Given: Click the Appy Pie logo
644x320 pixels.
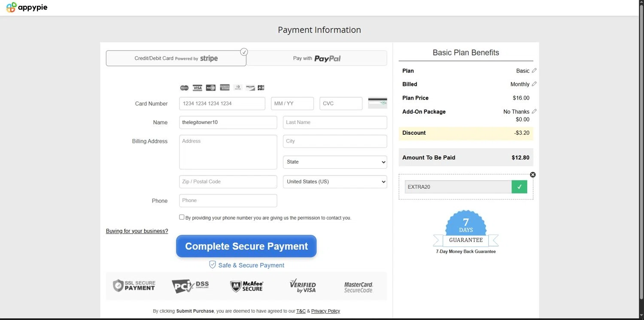Looking at the screenshot, I should (27, 7).
